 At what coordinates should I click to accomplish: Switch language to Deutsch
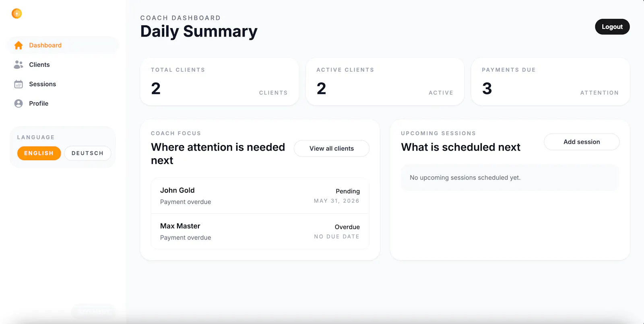click(x=88, y=153)
